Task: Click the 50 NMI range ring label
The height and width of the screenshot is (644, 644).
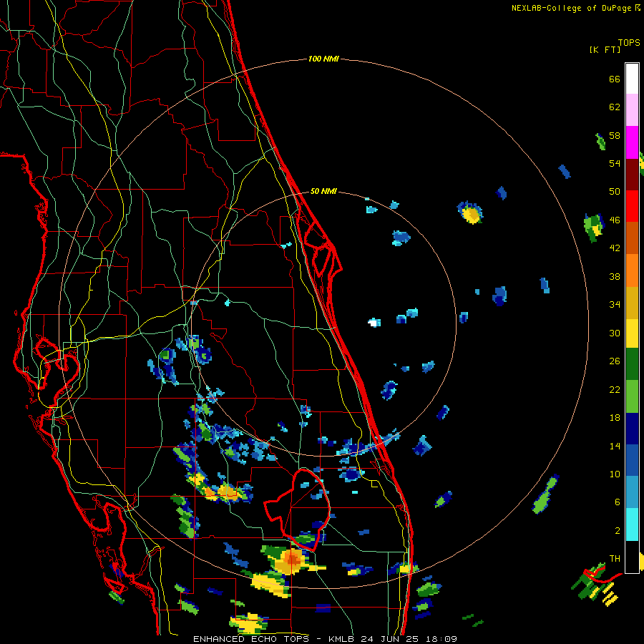Action: click(x=323, y=191)
